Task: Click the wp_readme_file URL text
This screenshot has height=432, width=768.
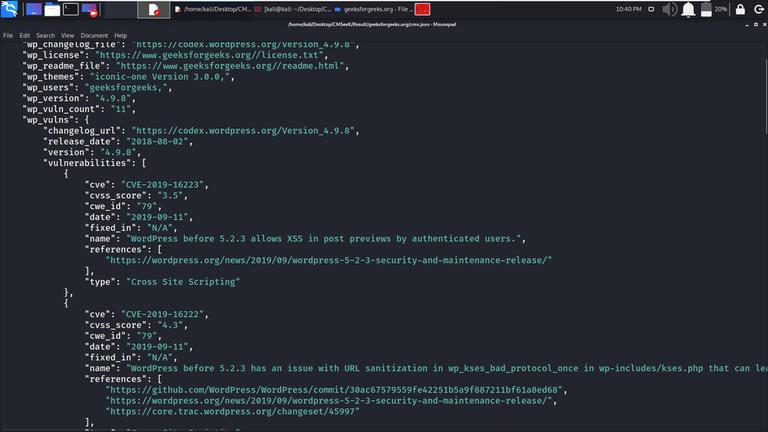Action: point(230,66)
